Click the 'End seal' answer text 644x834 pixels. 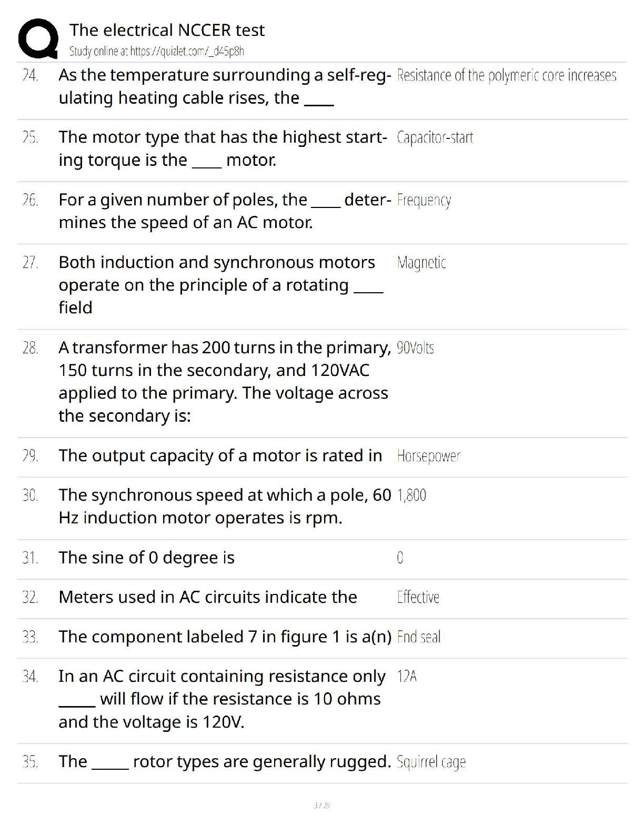(419, 637)
